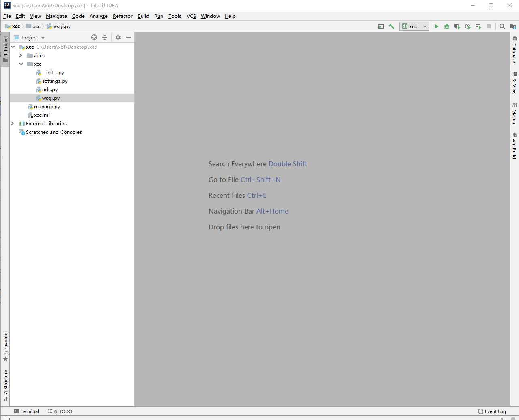Open the Help menu

coord(230,16)
